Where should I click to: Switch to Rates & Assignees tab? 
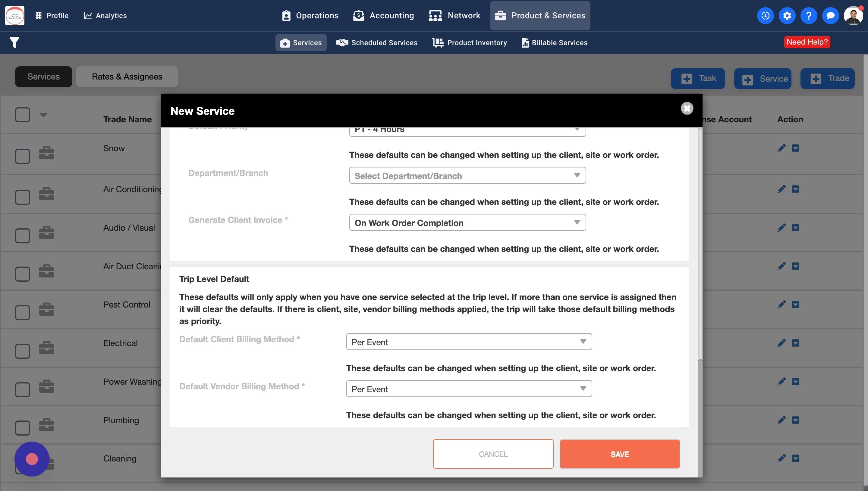click(127, 77)
